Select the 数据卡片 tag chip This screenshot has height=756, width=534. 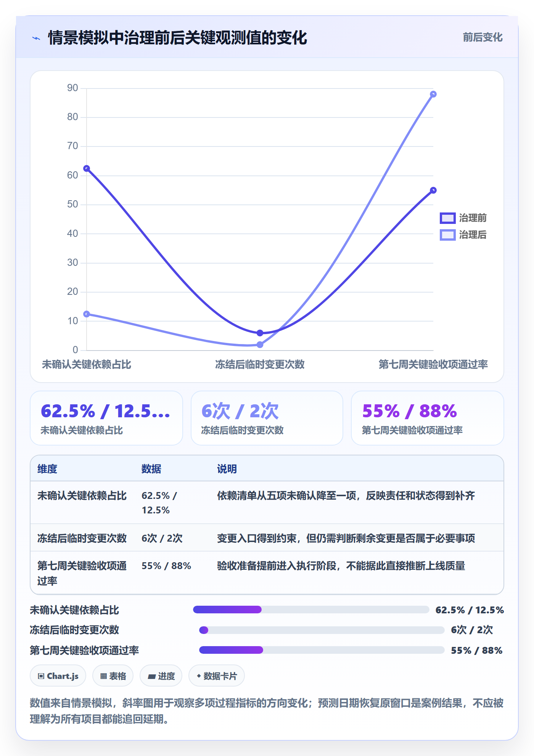point(217,676)
